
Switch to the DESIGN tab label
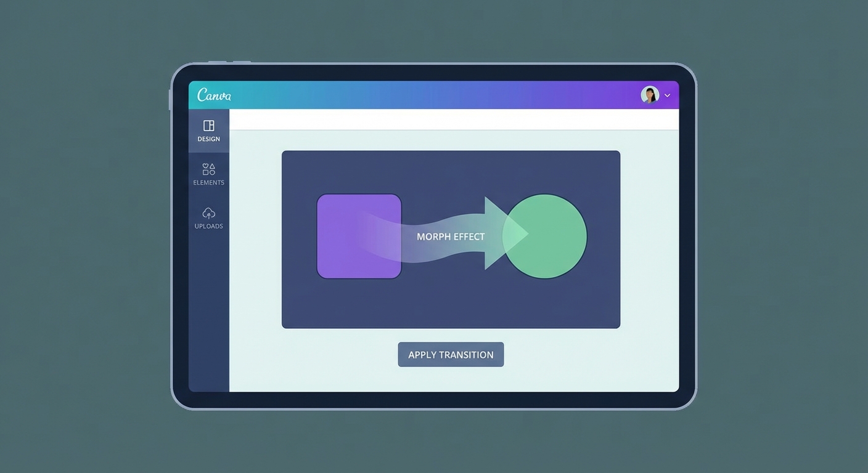click(208, 139)
